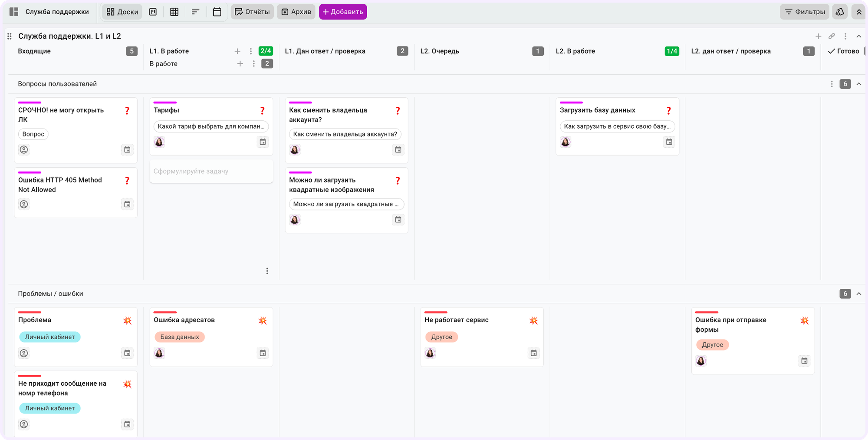Open the Отчёты section
The image size is (868, 440).
(252, 12)
